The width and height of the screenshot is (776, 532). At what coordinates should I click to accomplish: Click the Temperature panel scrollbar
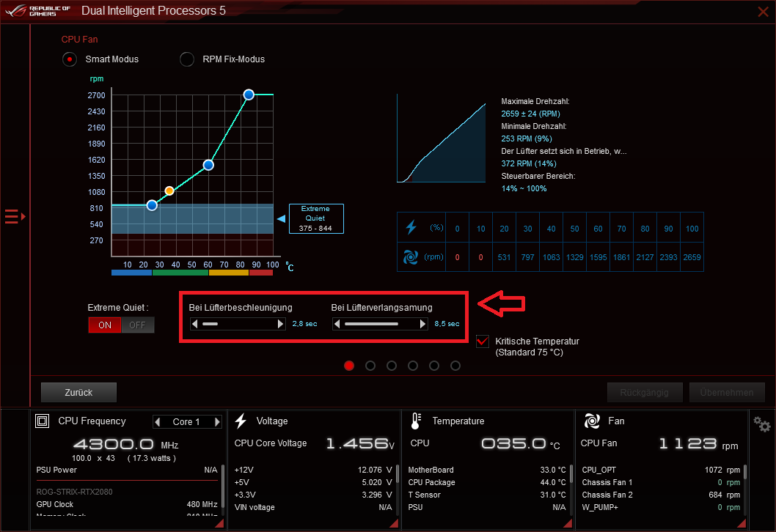[x=571, y=473]
